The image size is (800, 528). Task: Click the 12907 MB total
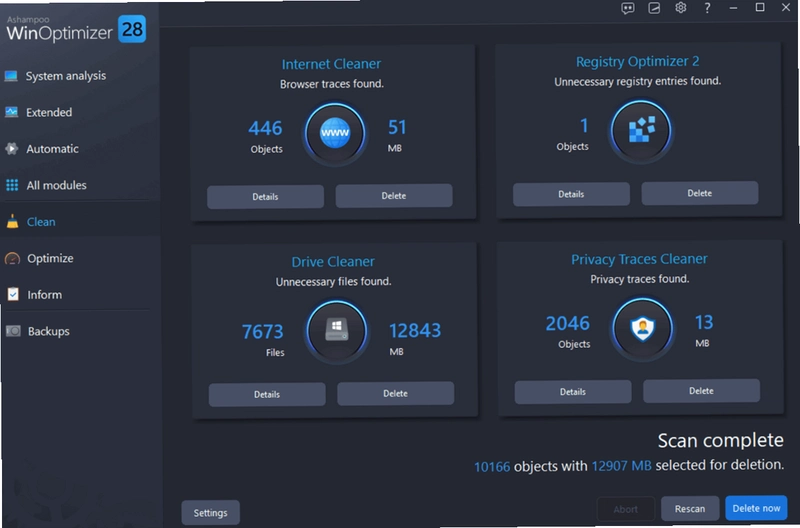[x=621, y=466]
